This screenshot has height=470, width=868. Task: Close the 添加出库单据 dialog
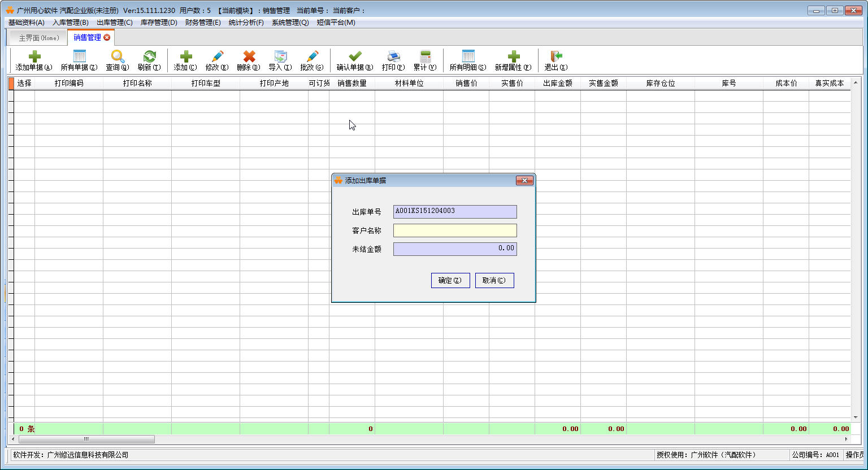[x=524, y=180]
